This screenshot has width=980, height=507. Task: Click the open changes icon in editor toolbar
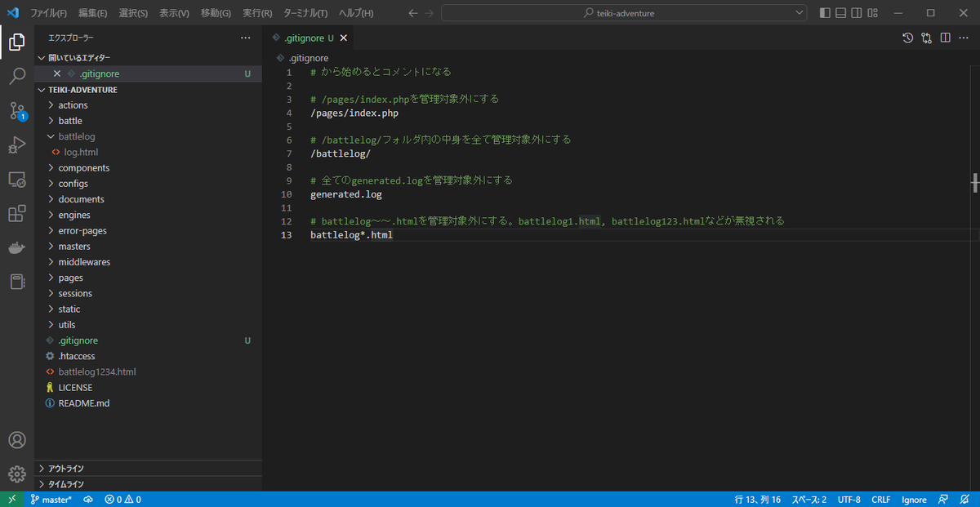tap(926, 38)
